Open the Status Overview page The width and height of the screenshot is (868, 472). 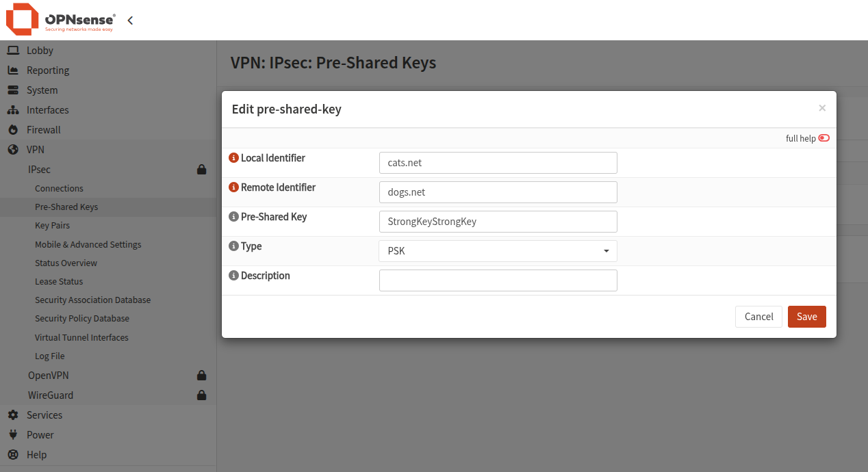point(66,263)
